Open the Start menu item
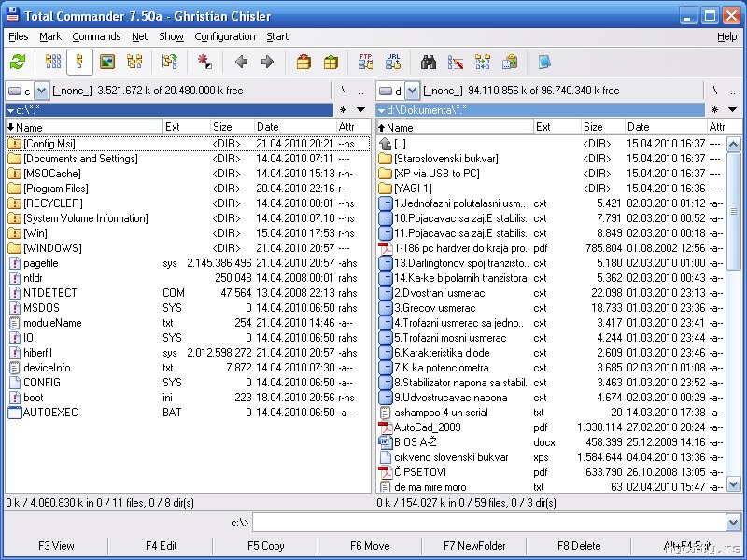 [x=277, y=36]
